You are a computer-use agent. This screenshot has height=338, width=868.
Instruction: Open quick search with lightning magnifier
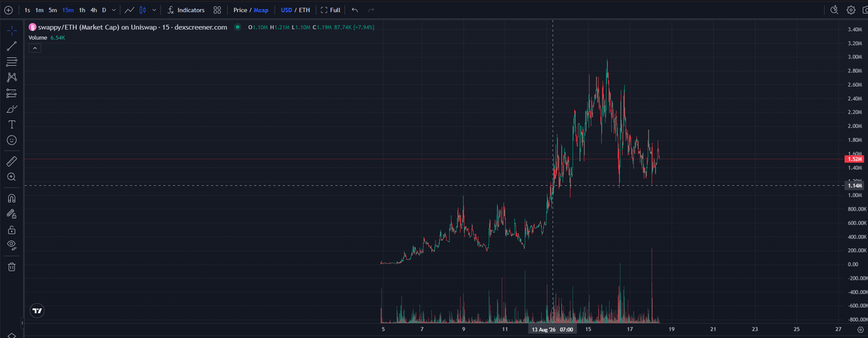834,10
